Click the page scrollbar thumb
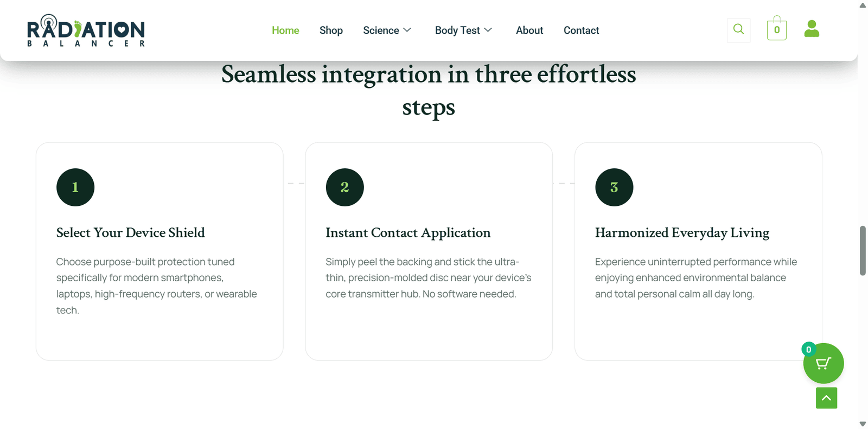 [863, 251]
